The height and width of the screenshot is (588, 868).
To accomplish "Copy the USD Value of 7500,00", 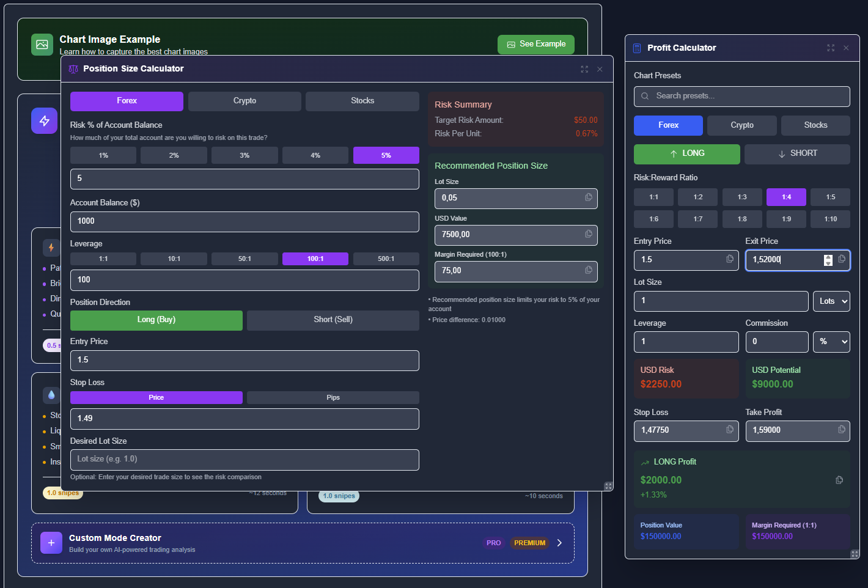I will point(588,235).
